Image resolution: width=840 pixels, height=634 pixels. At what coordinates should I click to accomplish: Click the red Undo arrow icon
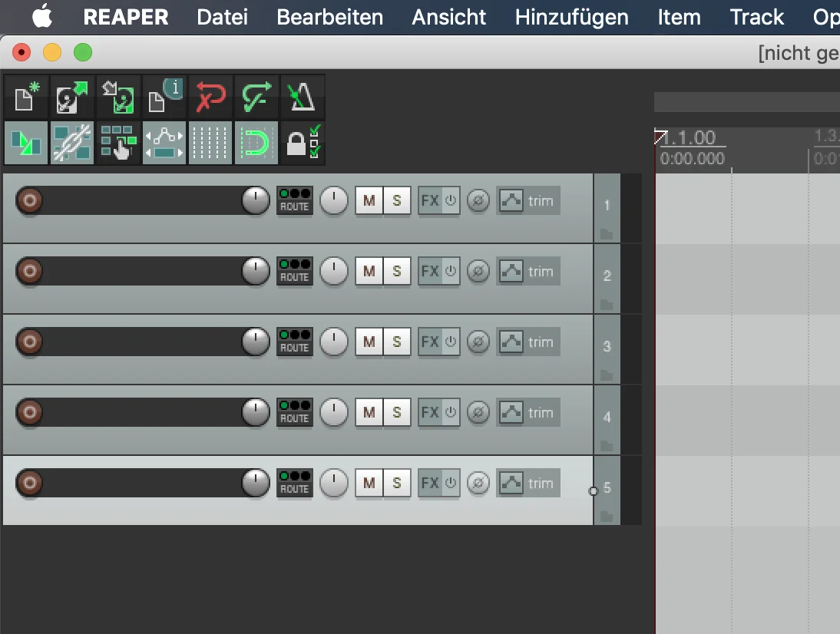(x=210, y=97)
